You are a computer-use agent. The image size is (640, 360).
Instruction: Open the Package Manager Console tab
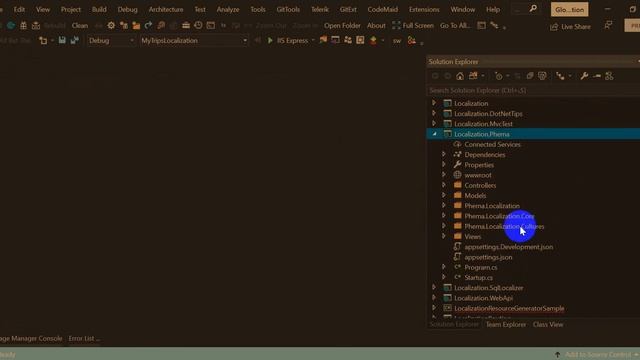point(31,338)
